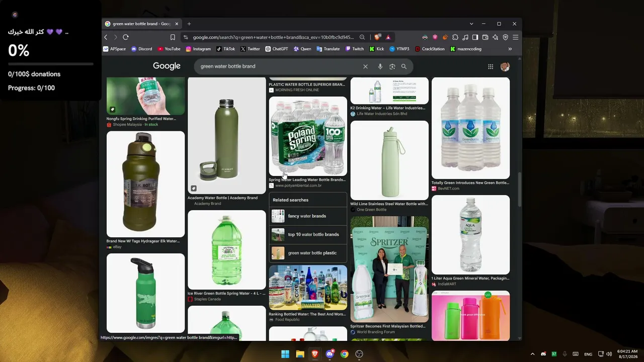Screen dimensions: 644x362
Task: Open the Instagram bookmark
Action: click(x=198, y=49)
